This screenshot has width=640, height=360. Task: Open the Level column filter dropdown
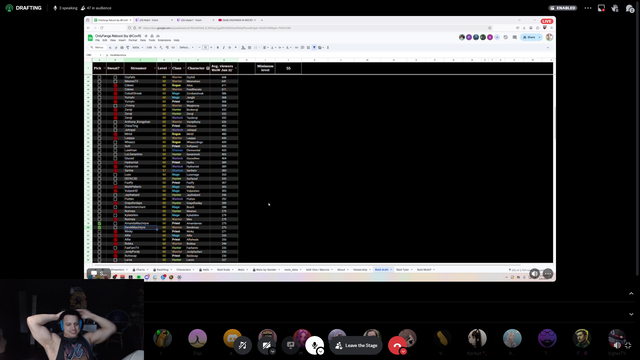[168, 68]
